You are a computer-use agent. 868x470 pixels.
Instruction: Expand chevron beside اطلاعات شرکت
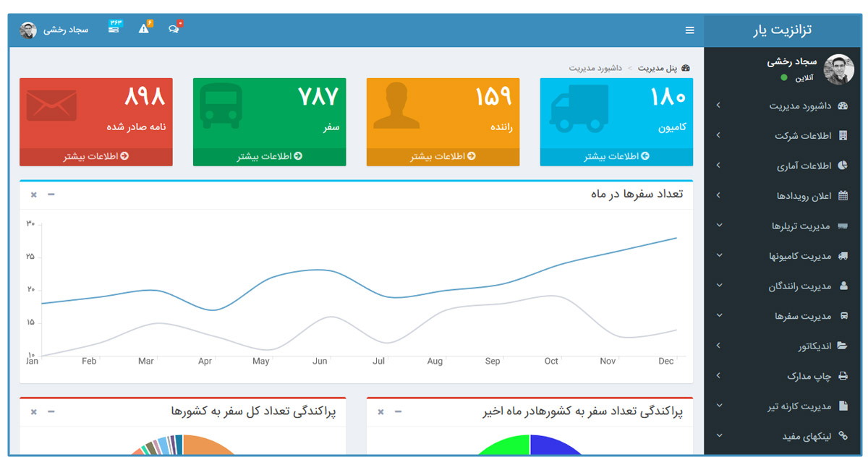718,136
